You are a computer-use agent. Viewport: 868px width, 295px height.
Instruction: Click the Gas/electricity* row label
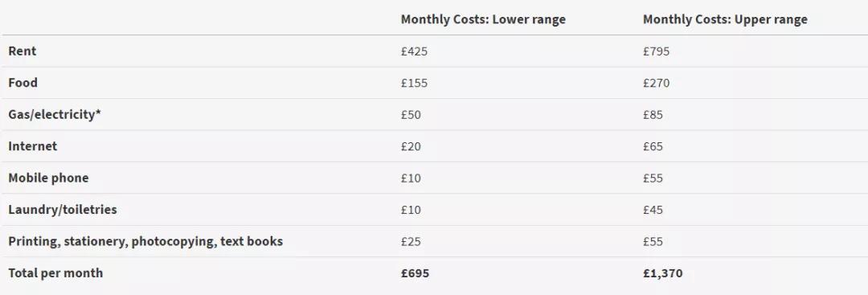click(55, 115)
